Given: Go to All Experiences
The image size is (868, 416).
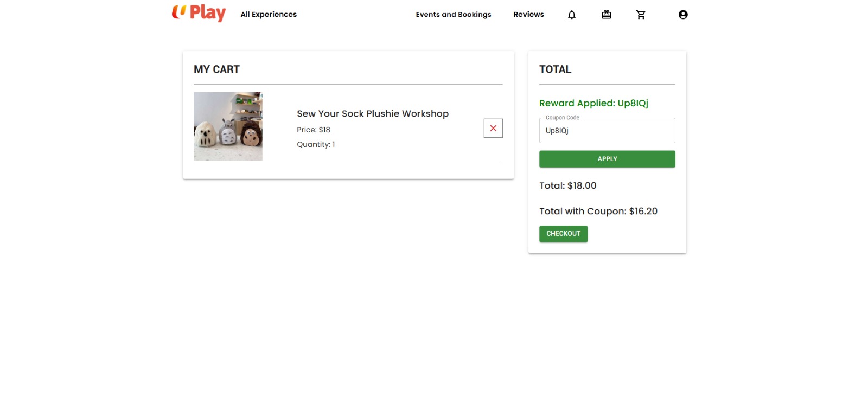Looking at the screenshot, I should tap(269, 15).
